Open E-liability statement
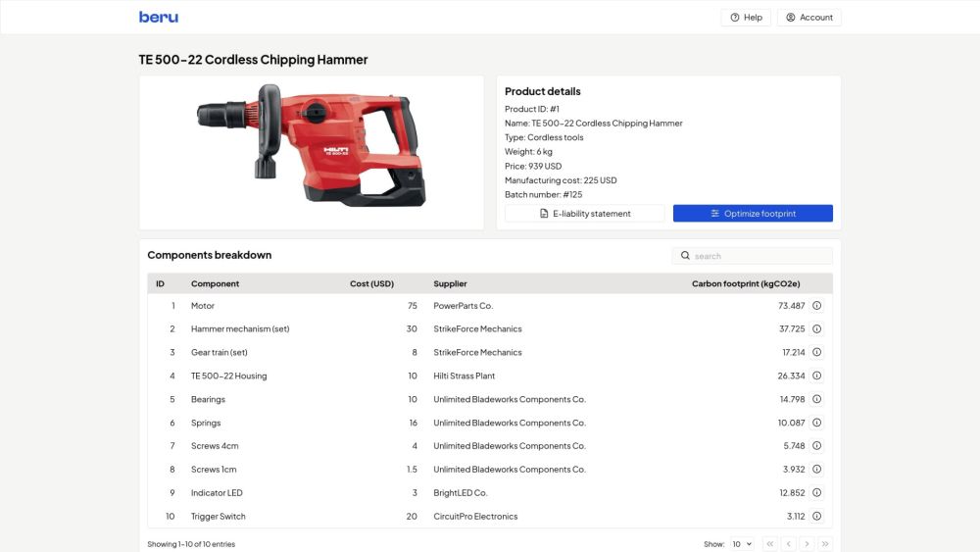This screenshot has width=980, height=552. (584, 214)
